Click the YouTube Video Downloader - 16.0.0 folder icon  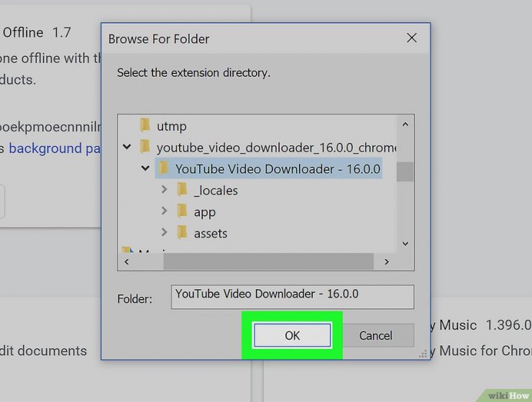pyautogui.click(x=163, y=168)
